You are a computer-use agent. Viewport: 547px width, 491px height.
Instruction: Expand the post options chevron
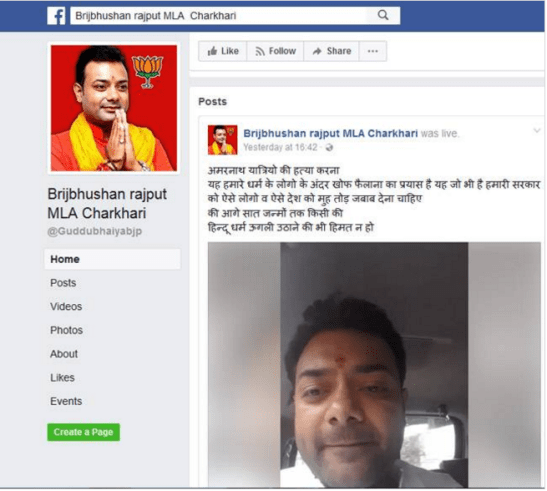click(537, 131)
